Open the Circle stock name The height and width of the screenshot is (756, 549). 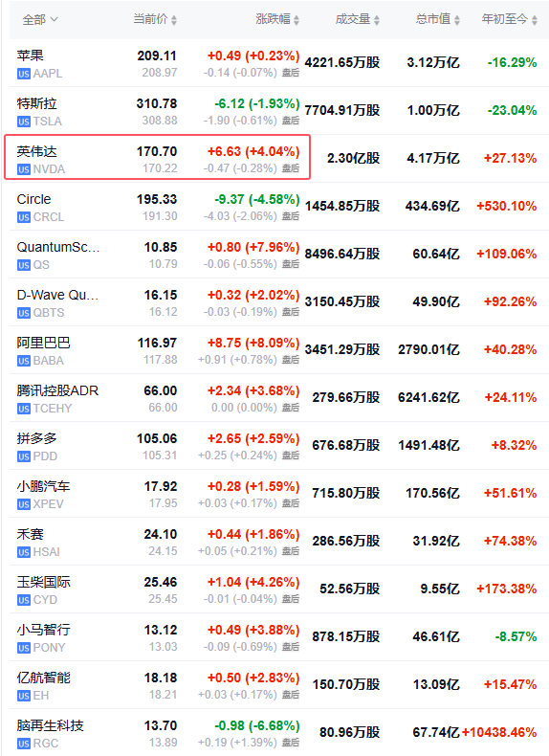coord(33,199)
